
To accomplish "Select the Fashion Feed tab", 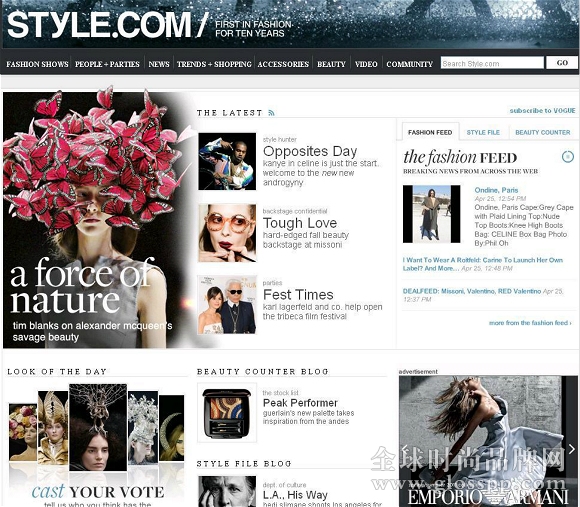I will pos(430,132).
